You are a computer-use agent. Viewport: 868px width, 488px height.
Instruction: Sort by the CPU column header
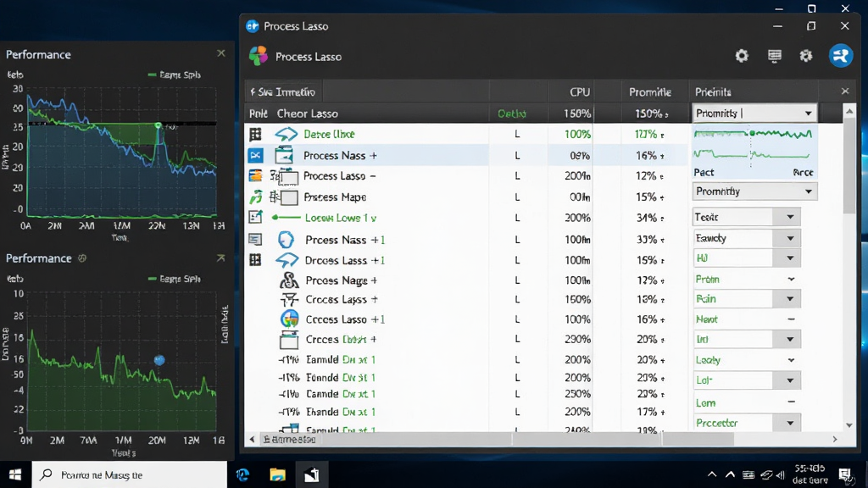(580, 92)
